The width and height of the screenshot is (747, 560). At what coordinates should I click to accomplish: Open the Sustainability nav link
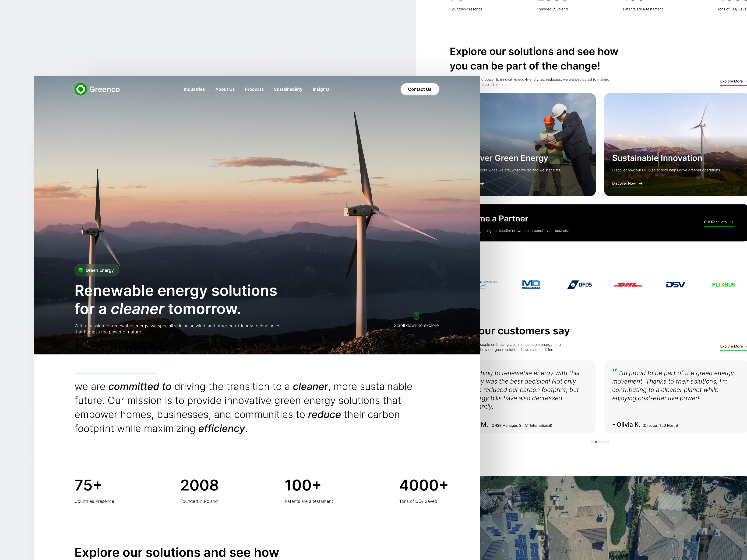(x=288, y=89)
